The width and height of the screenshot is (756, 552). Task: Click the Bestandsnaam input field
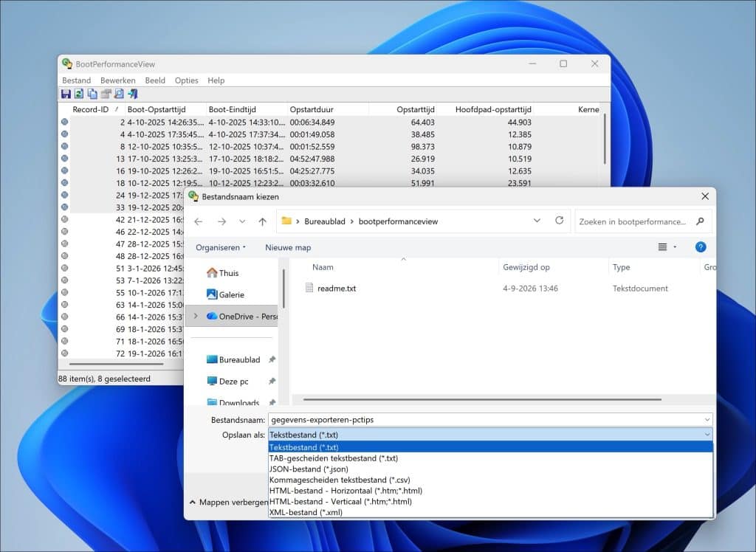click(x=485, y=420)
